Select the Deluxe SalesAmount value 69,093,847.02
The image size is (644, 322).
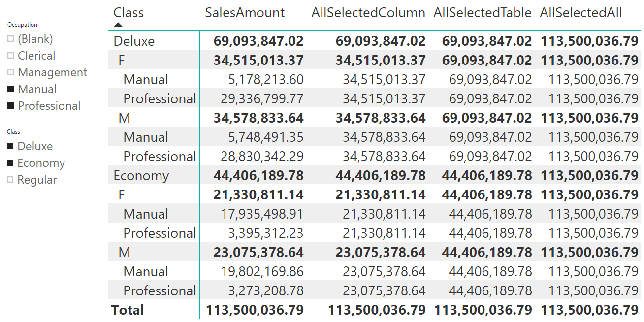coord(258,41)
